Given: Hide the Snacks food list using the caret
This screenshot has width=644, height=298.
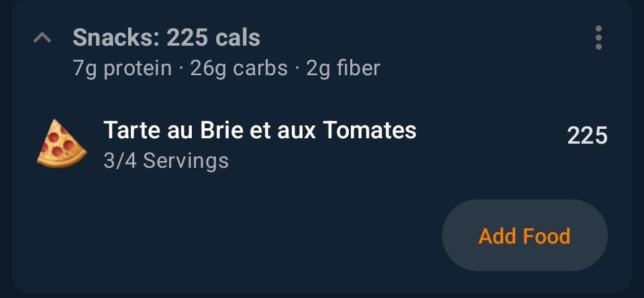Looking at the screenshot, I should coord(42,38).
